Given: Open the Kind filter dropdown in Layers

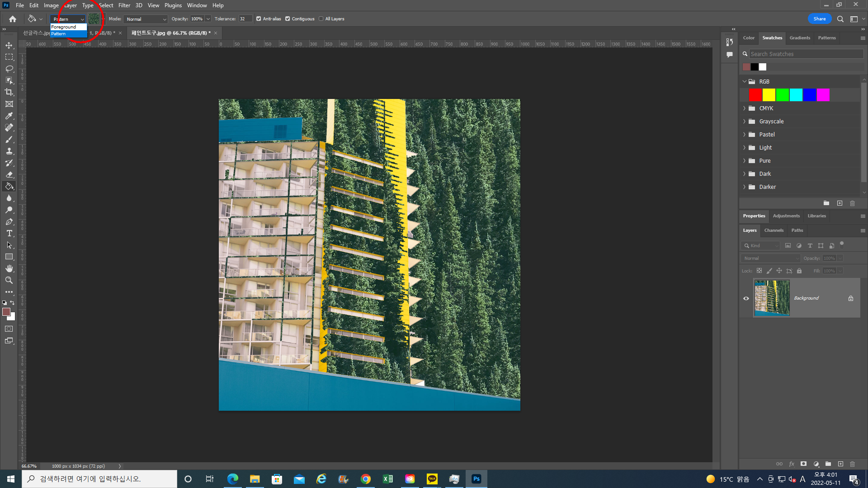Looking at the screenshot, I should tap(761, 246).
